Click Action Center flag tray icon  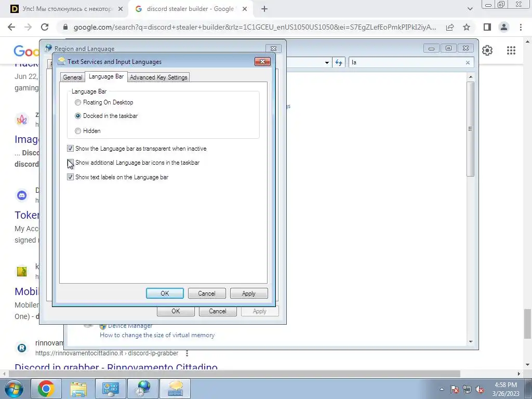[x=455, y=389]
